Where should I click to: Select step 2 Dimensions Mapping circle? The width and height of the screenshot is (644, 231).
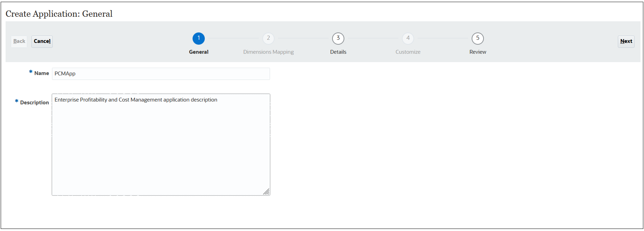pos(268,38)
